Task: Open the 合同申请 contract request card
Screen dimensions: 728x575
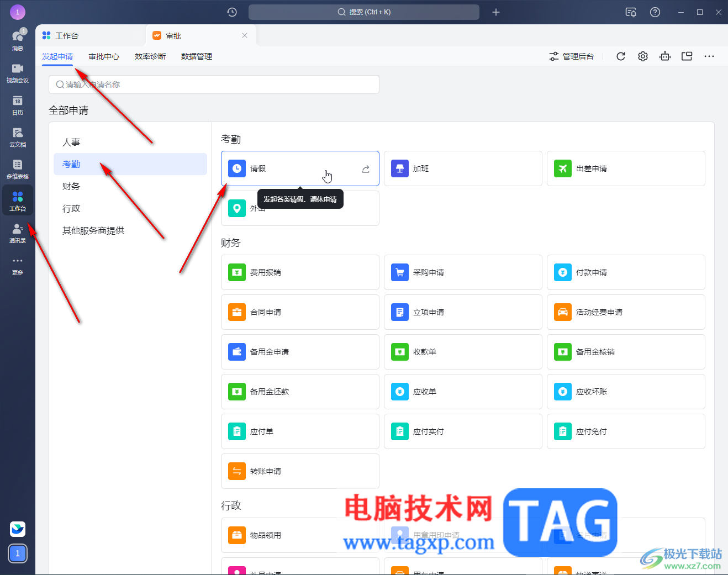Action: (300, 312)
